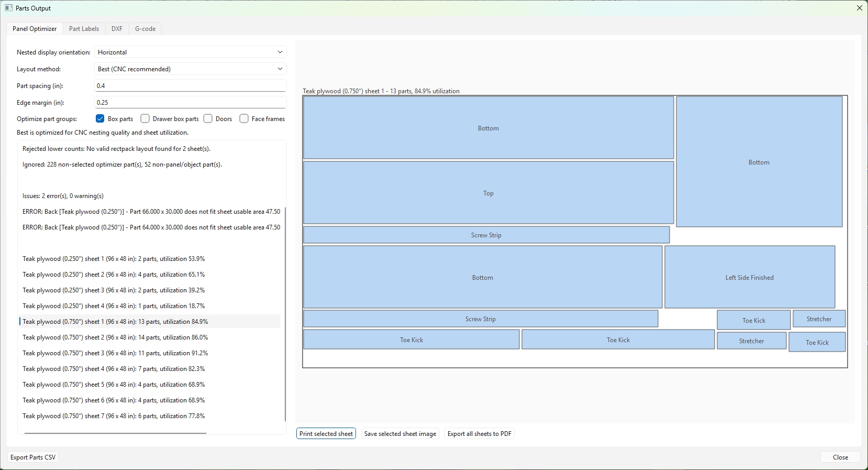Viewport: 868px width, 470px height.
Task: Choose Teak plywood (0.250") sheet 3 entry
Action: pos(150,290)
